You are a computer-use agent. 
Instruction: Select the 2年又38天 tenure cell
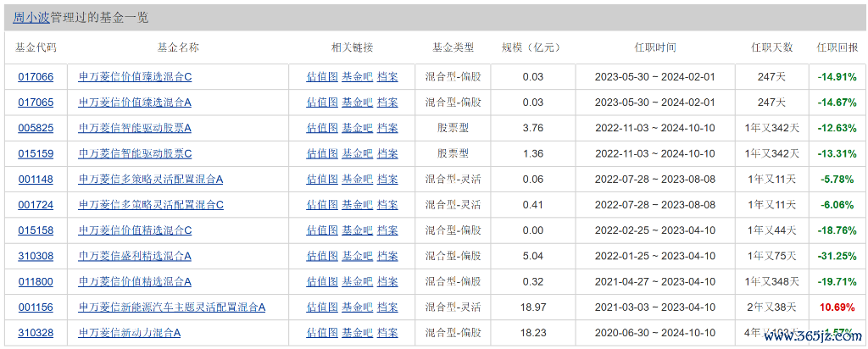pyautogui.click(x=772, y=307)
